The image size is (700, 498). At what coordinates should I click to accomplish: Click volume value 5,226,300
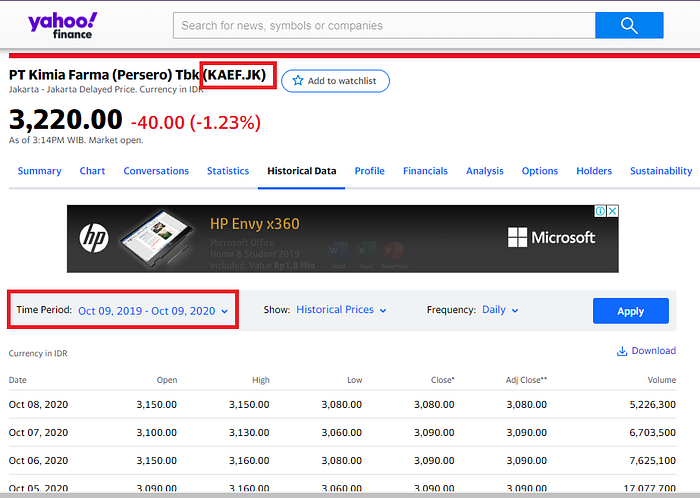pyautogui.click(x=652, y=405)
